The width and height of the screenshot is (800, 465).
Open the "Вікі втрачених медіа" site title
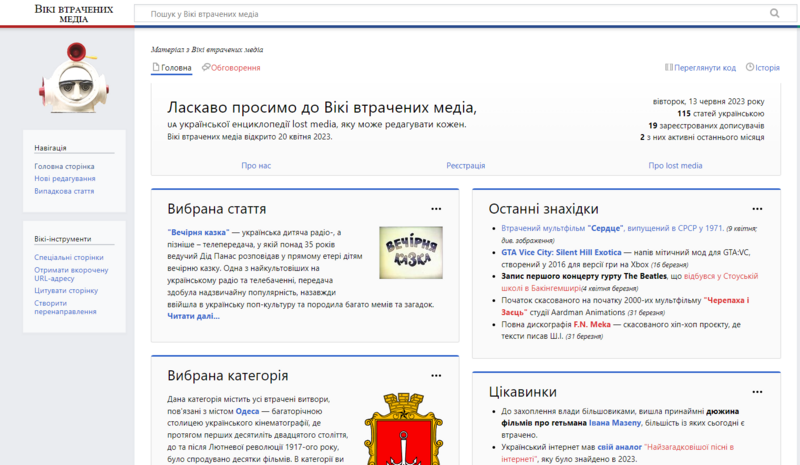(74, 14)
